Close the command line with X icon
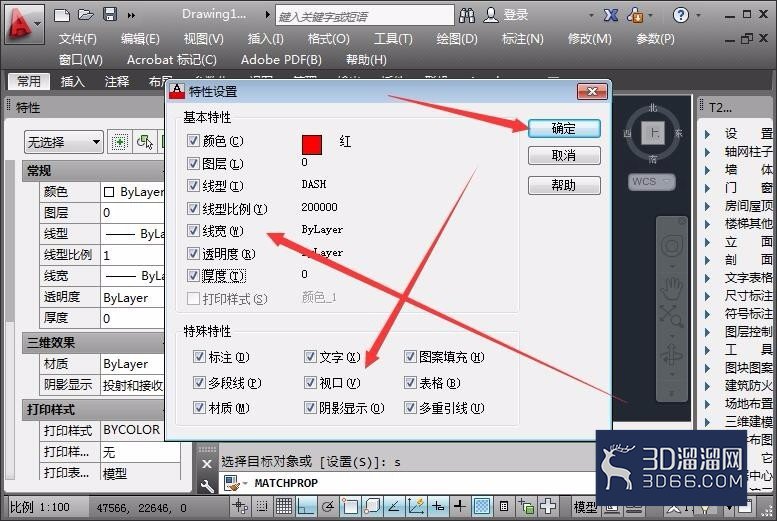The width and height of the screenshot is (777, 521). tap(207, 464)
